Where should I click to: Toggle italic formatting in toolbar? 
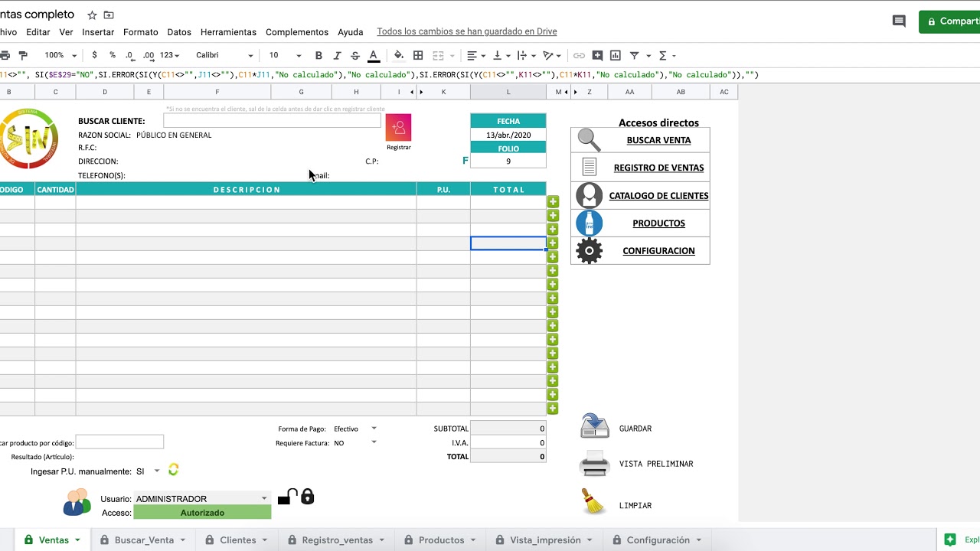[337, 55]
